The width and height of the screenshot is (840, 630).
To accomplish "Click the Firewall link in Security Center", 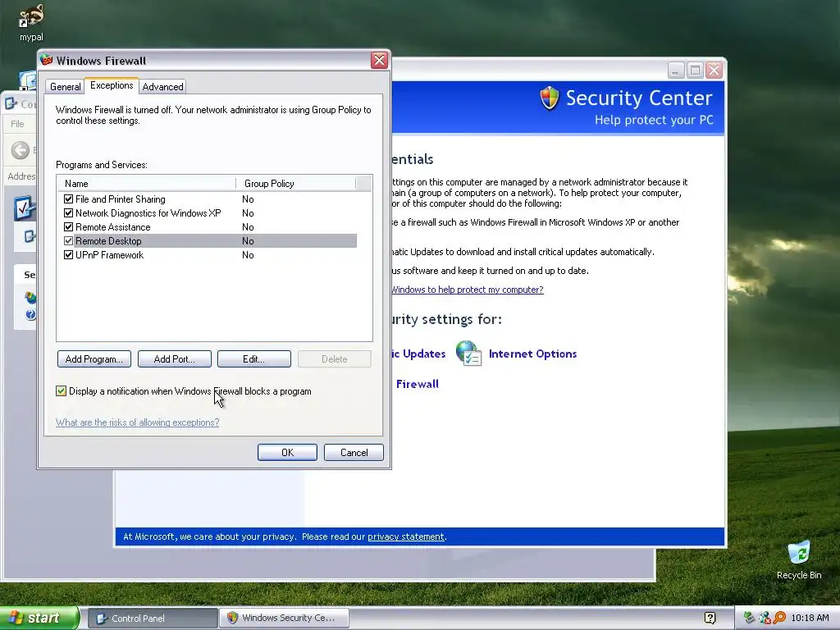I will pos(418,384).
